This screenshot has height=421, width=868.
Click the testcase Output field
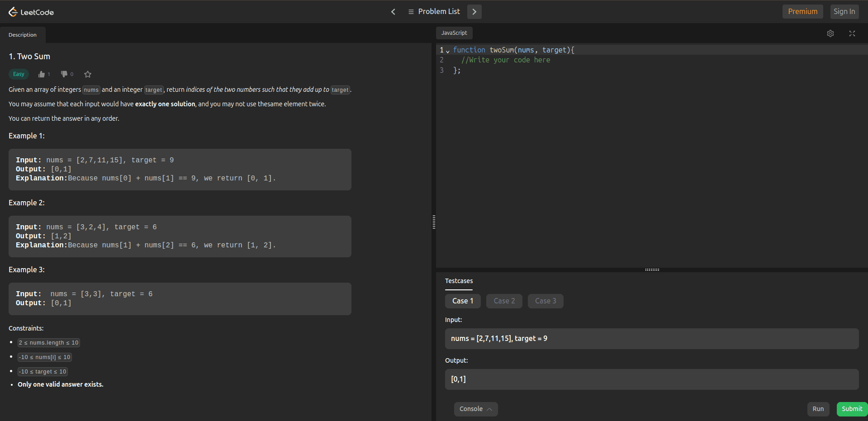(x=652, y=379)
